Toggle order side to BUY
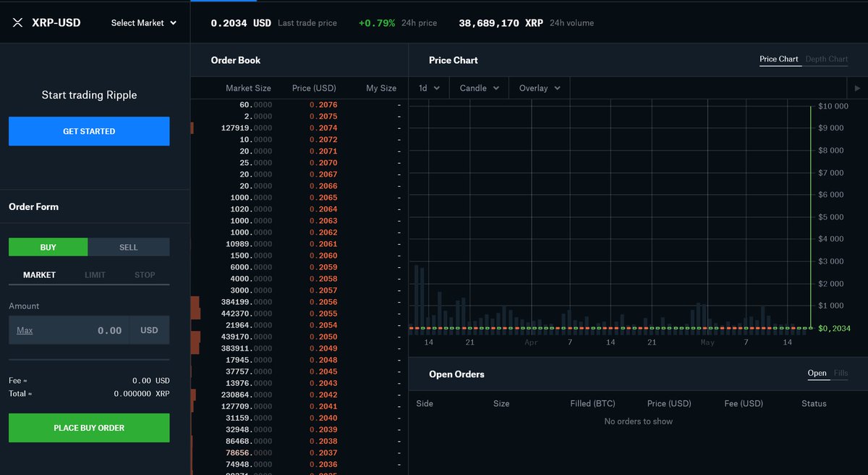The height and width of the screenshot is (475, 868). [48, 247]
